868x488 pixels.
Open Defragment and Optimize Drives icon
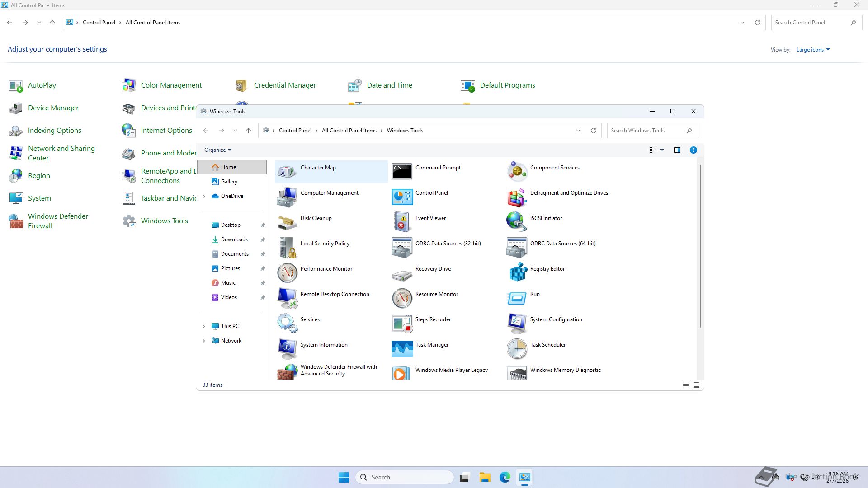pyautogui.click(x=517, y=197)
